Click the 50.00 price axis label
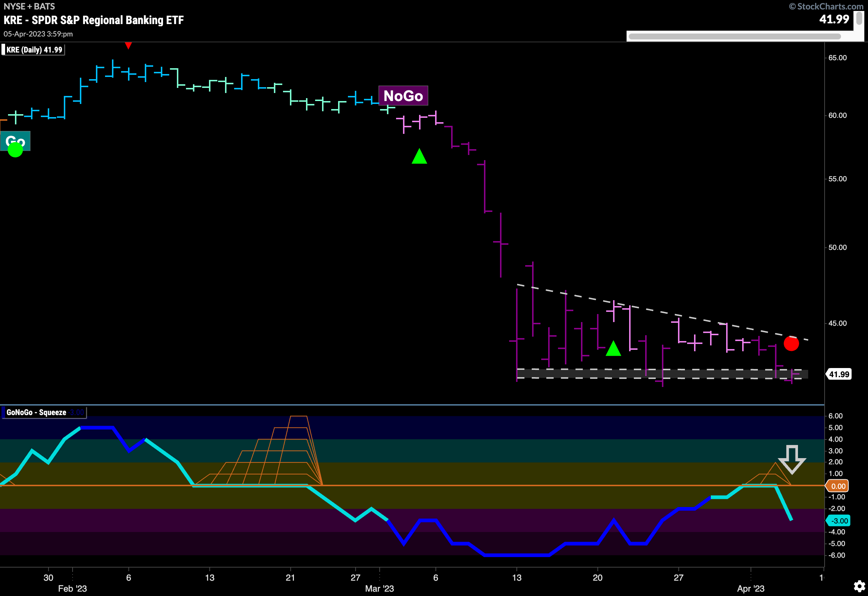The image size is (868, 596). coord(837,248)
